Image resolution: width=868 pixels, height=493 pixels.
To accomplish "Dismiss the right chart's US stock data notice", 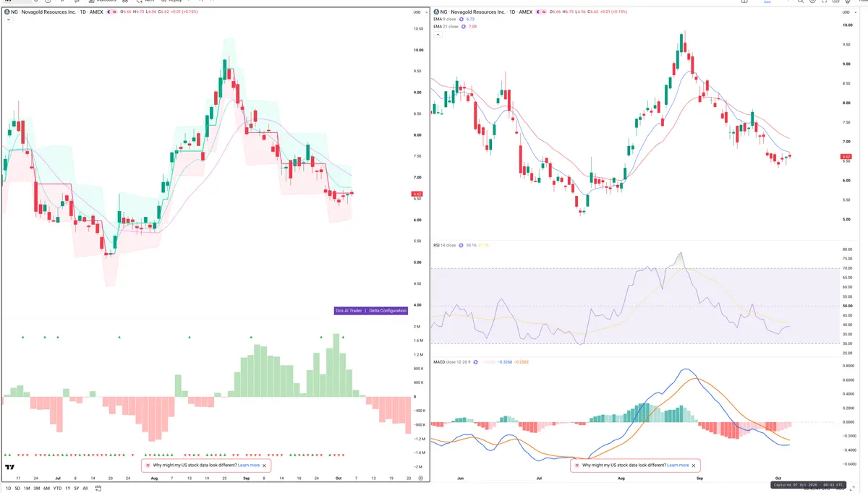I will [x=694, y=466].
